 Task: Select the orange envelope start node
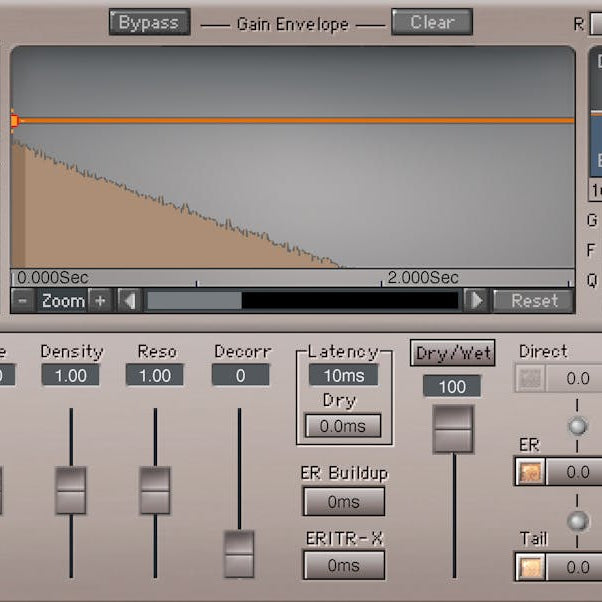(15, 121)
